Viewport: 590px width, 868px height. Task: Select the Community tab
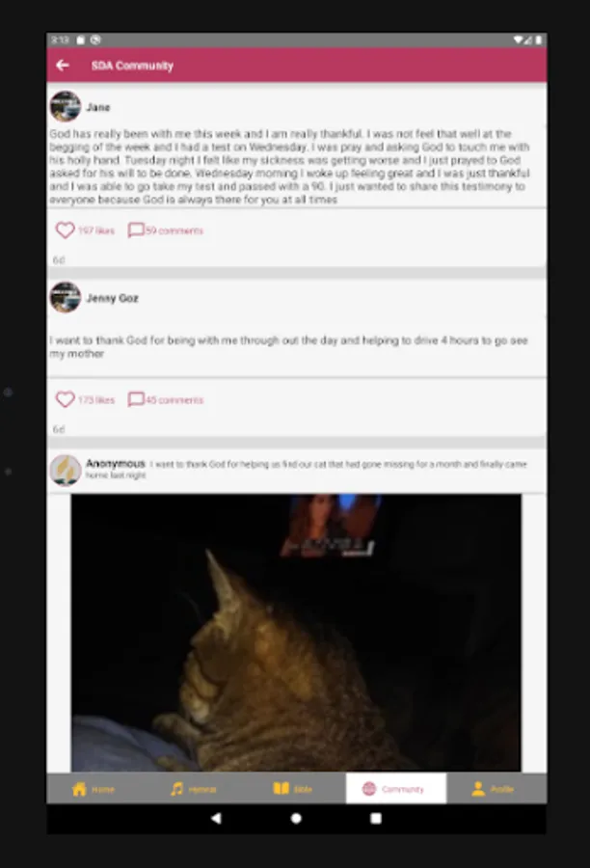click(x=395, y=789)
